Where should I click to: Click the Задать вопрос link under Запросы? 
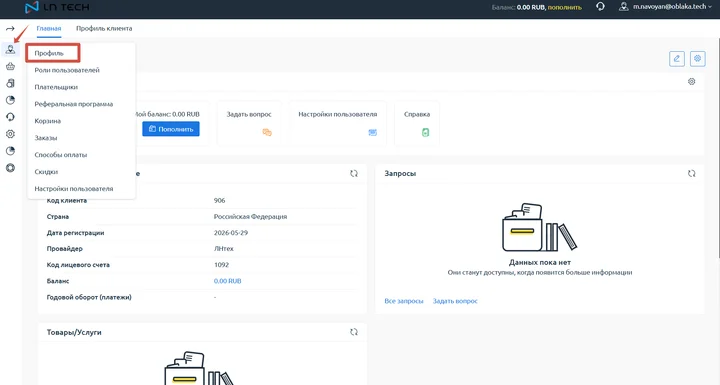pyautogui.click(x=455, y=301)
